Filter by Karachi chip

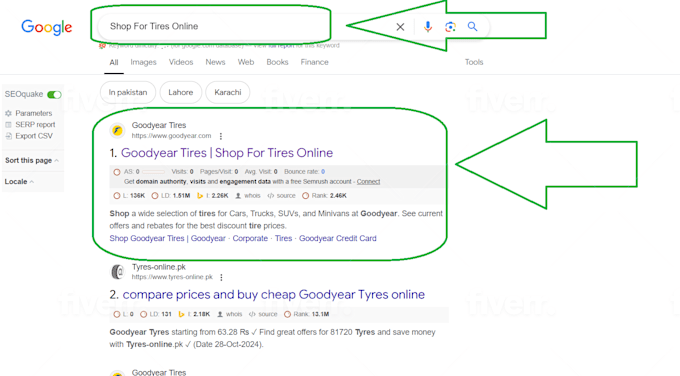[228, 92]
